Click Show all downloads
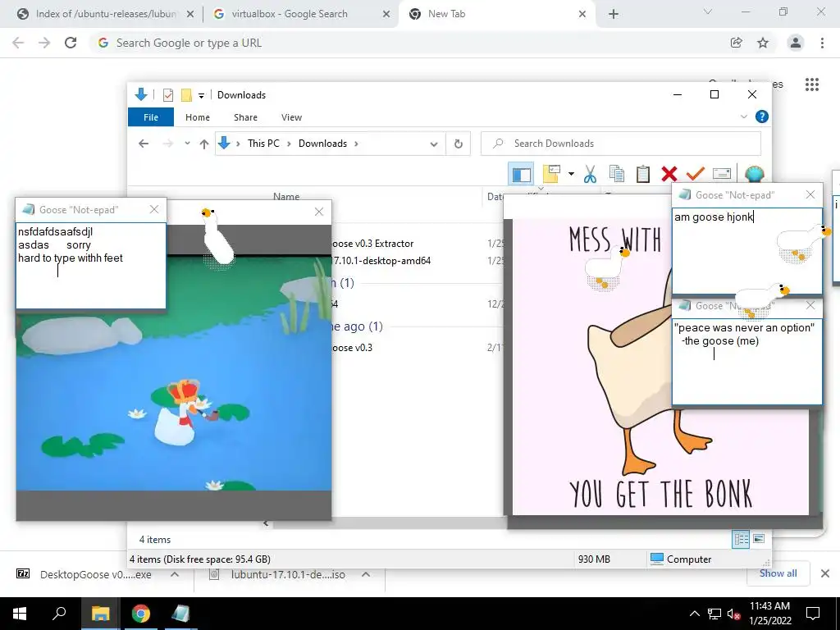This screenshot has width=840, height=630. [x=778, y=573]
